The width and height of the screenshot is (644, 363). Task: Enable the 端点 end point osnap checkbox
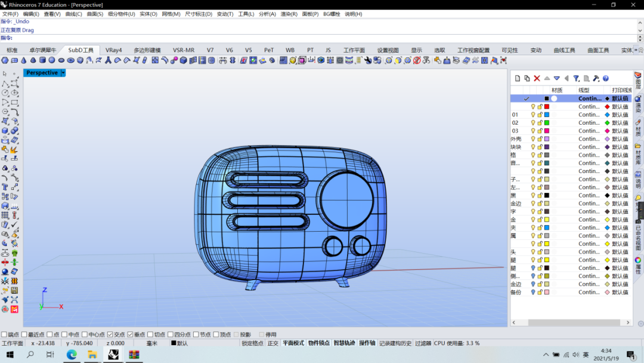(x=4, y=335)
